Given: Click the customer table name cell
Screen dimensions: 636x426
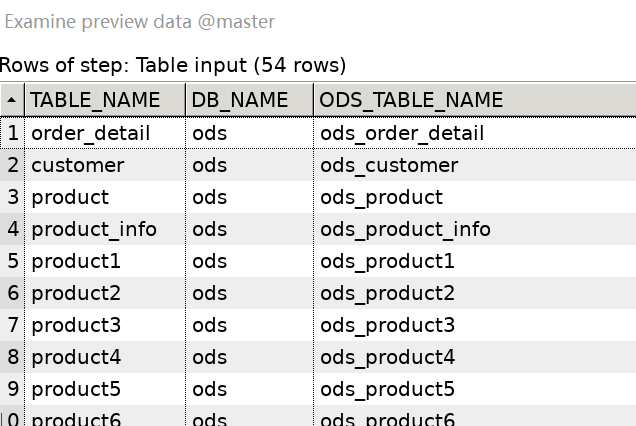Looking at the screenshot, I should [78, 165].
